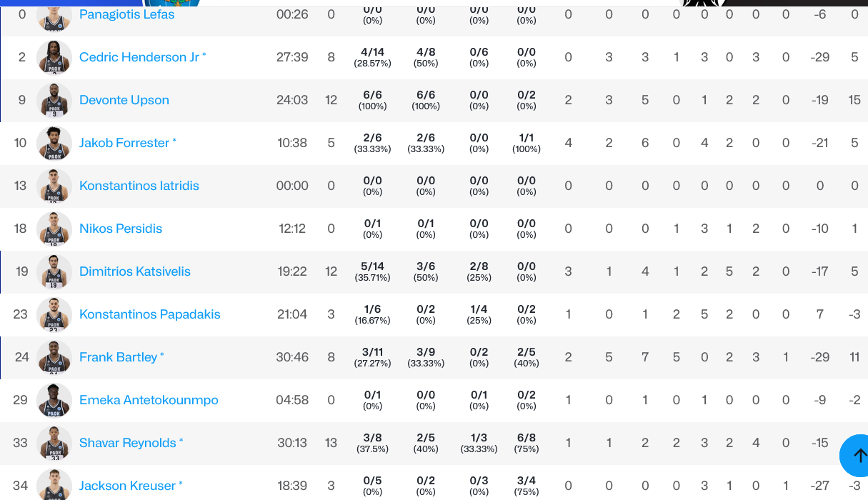Viewport: 868px width, 500px height.
Task: Open Nikos Persidis' profile
Action: [121, 229]
